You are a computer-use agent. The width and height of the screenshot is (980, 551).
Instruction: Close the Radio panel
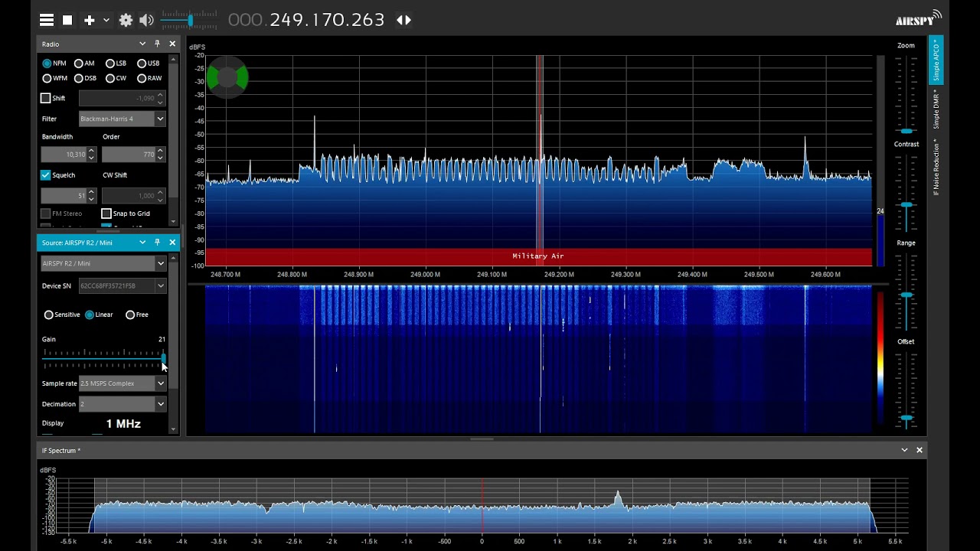(x=172, y=44)
